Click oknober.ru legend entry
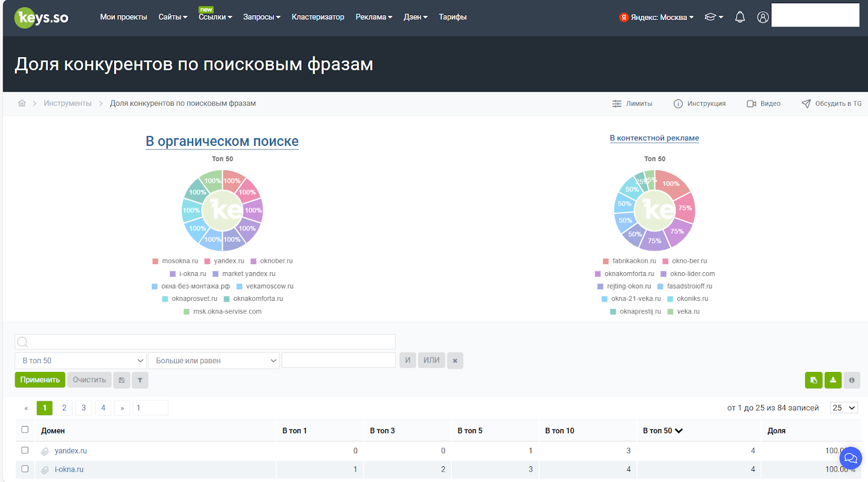This screenshot has width=868, height=482. click(271, 261)
